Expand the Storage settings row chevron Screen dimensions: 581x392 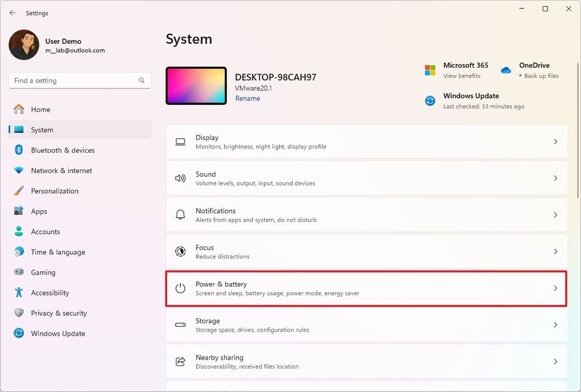click(x=555, y=324)
